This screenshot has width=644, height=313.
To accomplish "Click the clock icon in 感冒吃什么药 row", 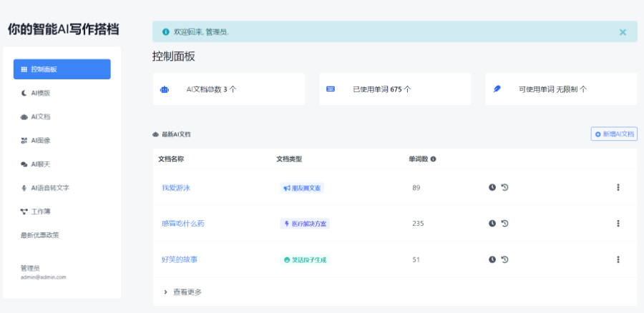I will pyautogui.click(x=492, y=224).
